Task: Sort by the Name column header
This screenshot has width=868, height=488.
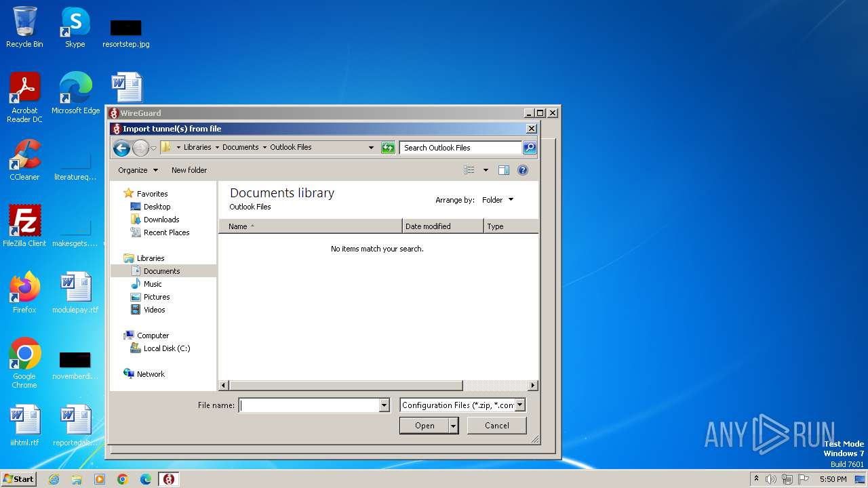Action: click(311, 226)
